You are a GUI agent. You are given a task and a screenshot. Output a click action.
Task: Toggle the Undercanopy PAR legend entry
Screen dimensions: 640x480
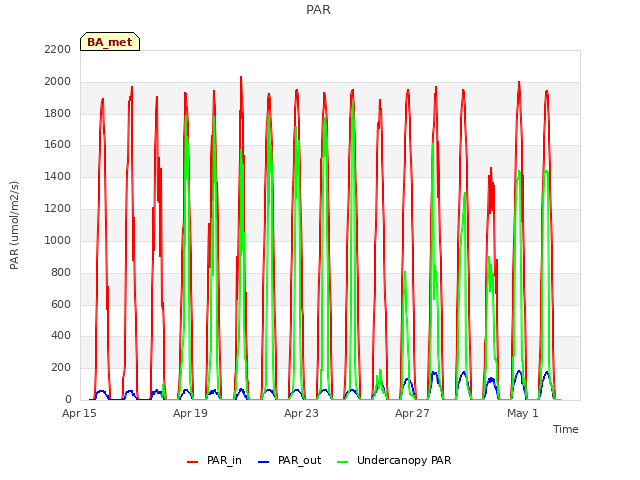point(394,460)
